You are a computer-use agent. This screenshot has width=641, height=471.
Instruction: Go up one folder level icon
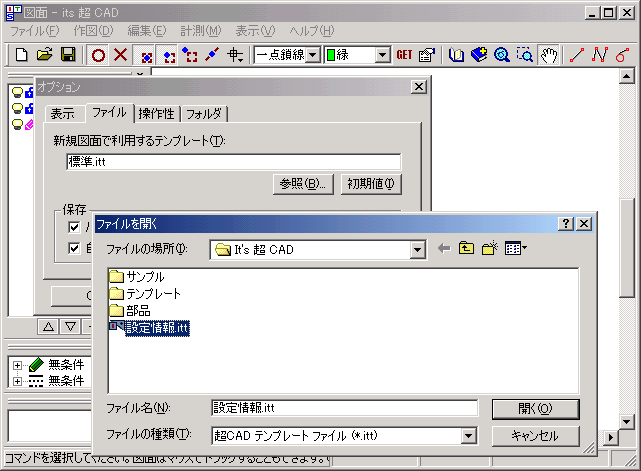click(x=466, y=248)
